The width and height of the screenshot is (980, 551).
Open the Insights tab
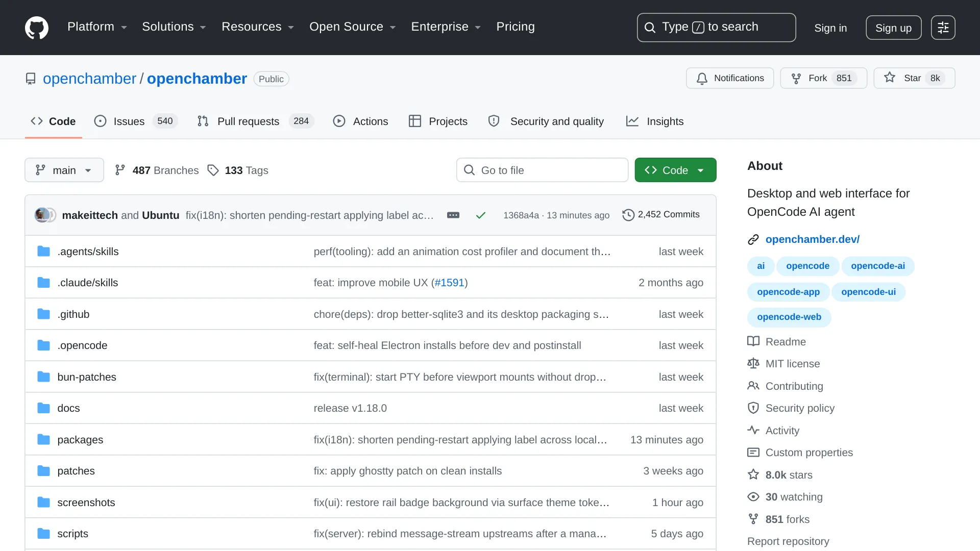[655, 121]
